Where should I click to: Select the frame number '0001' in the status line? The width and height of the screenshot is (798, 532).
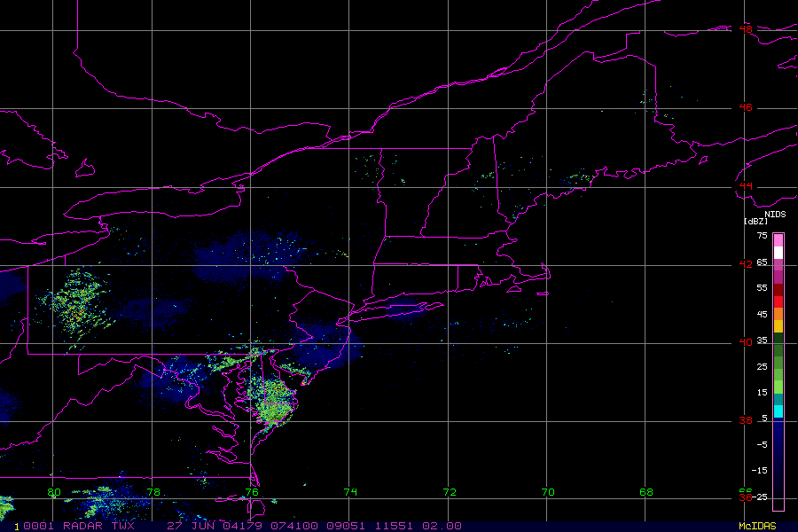click(39, 526)
